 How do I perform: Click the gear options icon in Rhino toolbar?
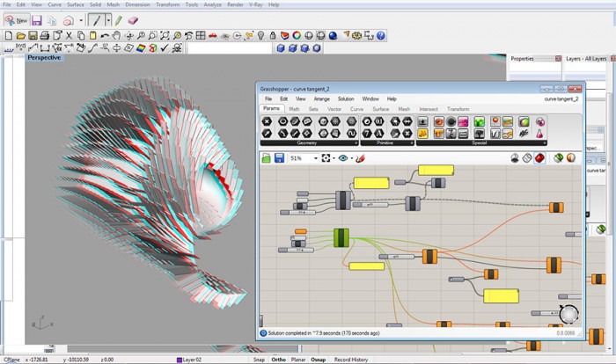[x=356, y=36]
